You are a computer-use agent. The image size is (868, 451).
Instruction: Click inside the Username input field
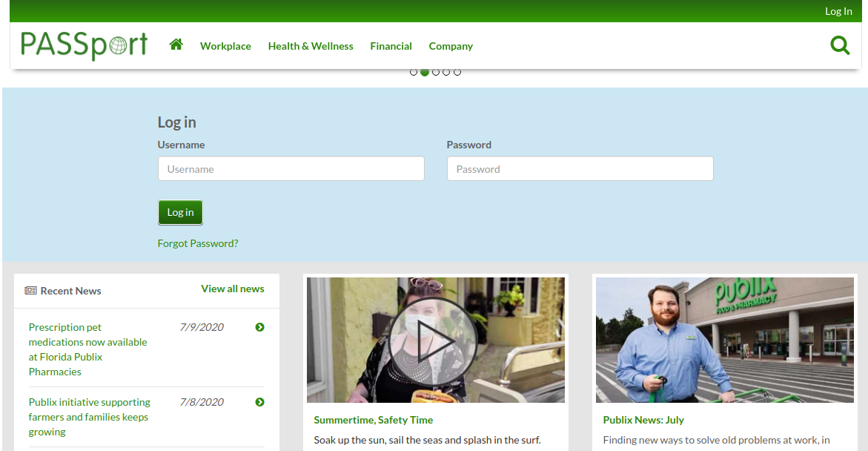pyautogui.click(x=291, y=168)
